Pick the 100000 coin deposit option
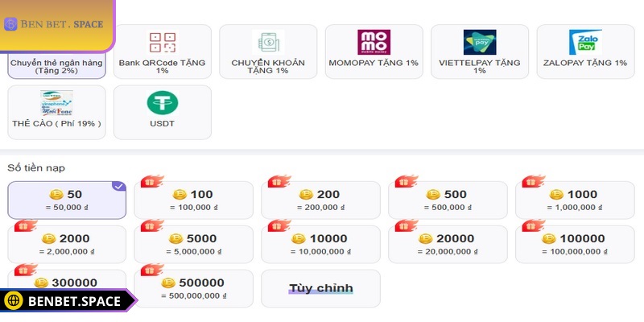 coord(574,244)
